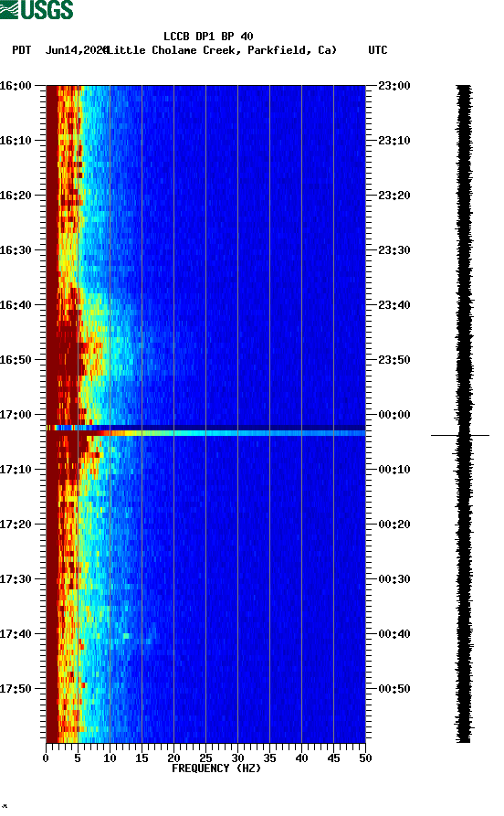This screenshot has height=816, width=504.
Task: Click the 0 Hz frequency axis label
Action: (46, 758)
